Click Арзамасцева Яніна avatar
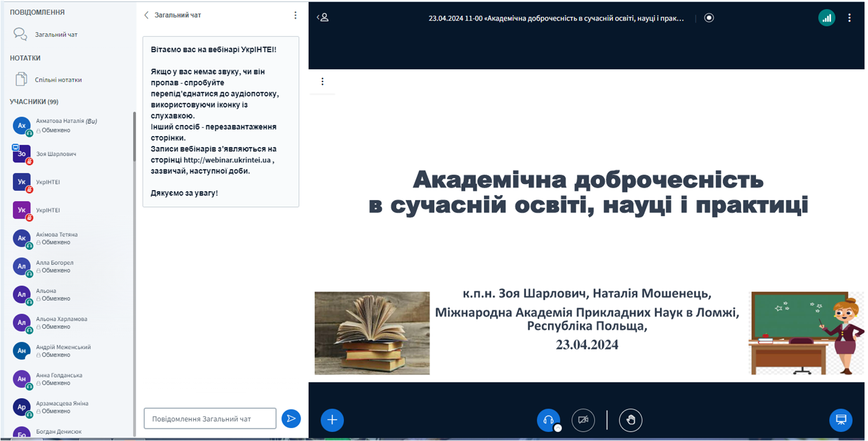This screenshot has width=868, height=441. coord(22,407)
